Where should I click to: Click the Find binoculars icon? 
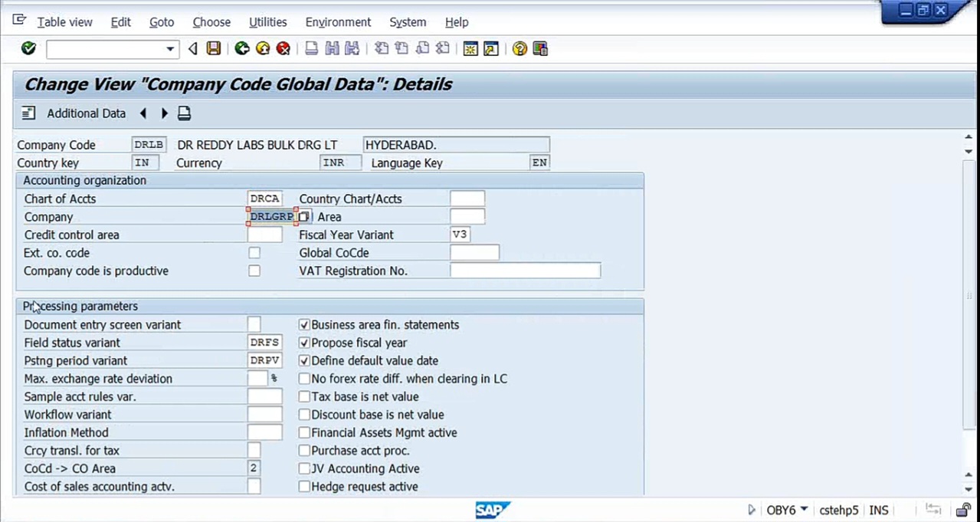click(332, 49)
